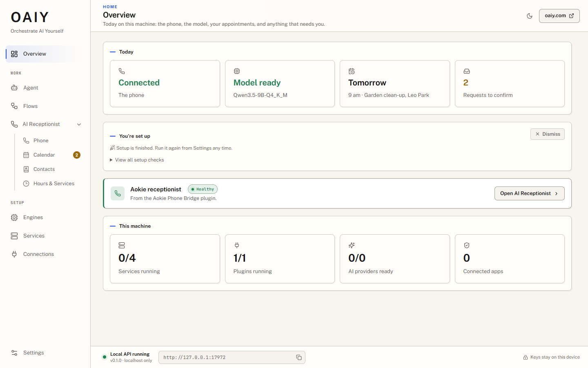
Task: Click the Healthy status badge
Action: click(203, 189)
